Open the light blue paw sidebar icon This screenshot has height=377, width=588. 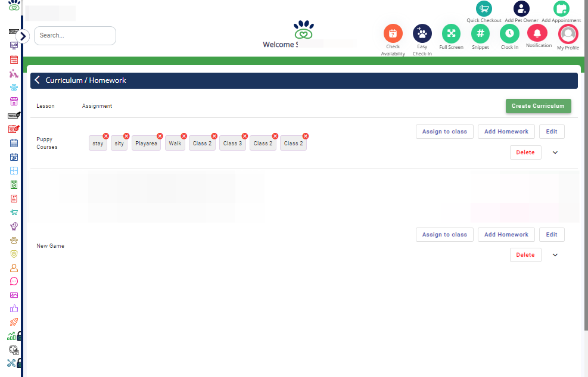click(14, 88)
